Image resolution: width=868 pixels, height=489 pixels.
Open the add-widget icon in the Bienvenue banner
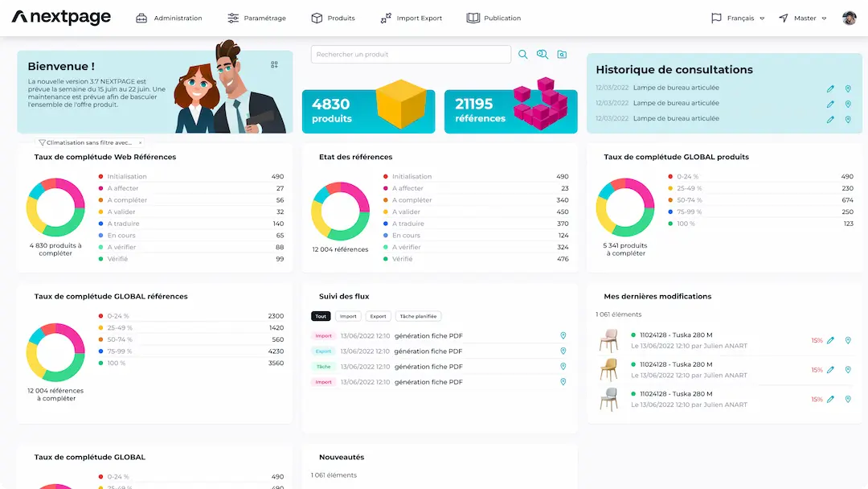click(x=274, y=64)
